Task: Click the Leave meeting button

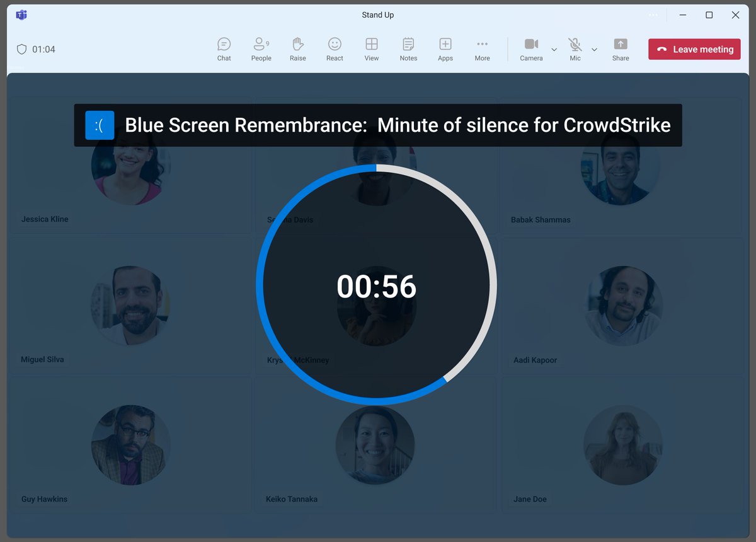Action: [x=694, y=49]
